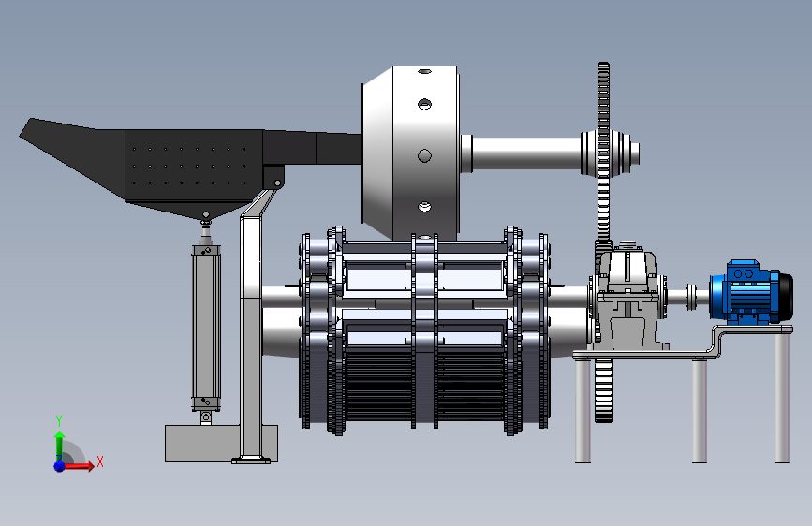Select the large drum with round holes

coord(410,153)
